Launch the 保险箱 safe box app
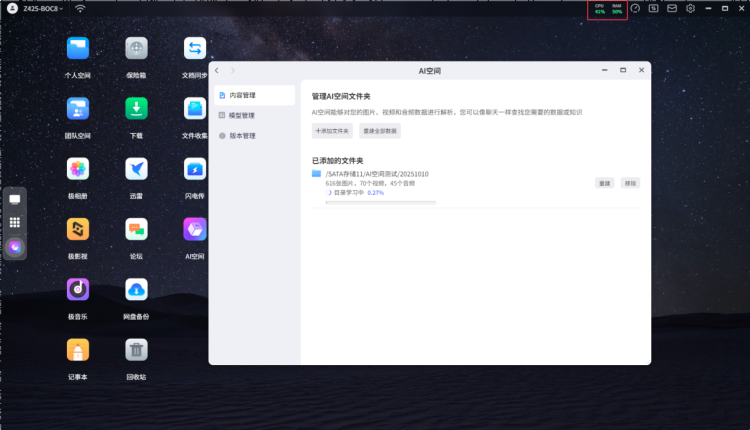 click(x=137, y=48)
